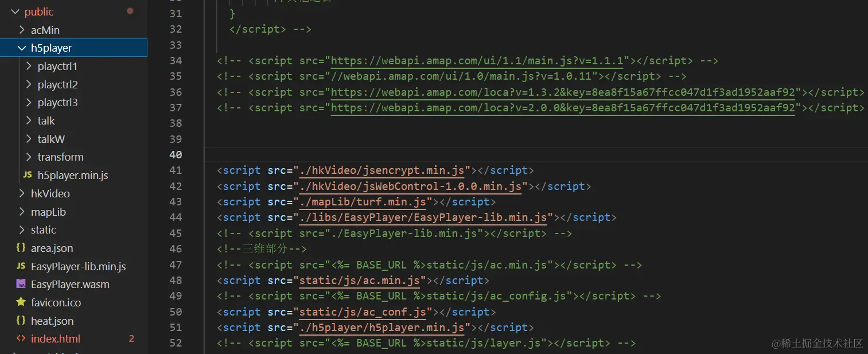This screenshot has width=868, height=354.
Task: Follow the amap loca v=2.0.0 link
Action: pyautogui.click(x=563, y=108)
